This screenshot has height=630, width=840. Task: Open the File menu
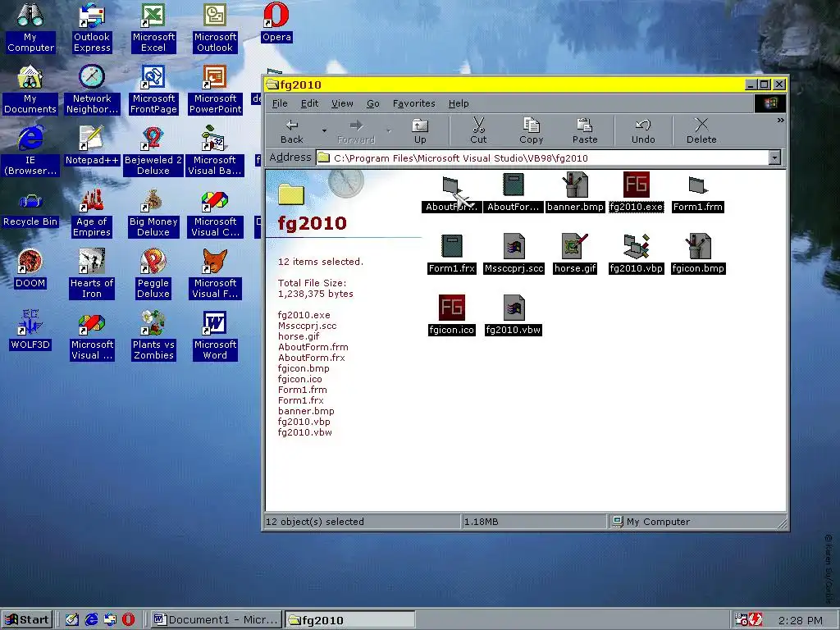(280, 103)
